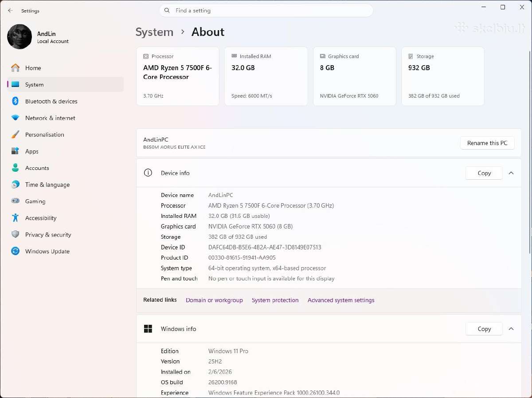Click Rename this PC button
532x398 pixels.
click(487, 143)
